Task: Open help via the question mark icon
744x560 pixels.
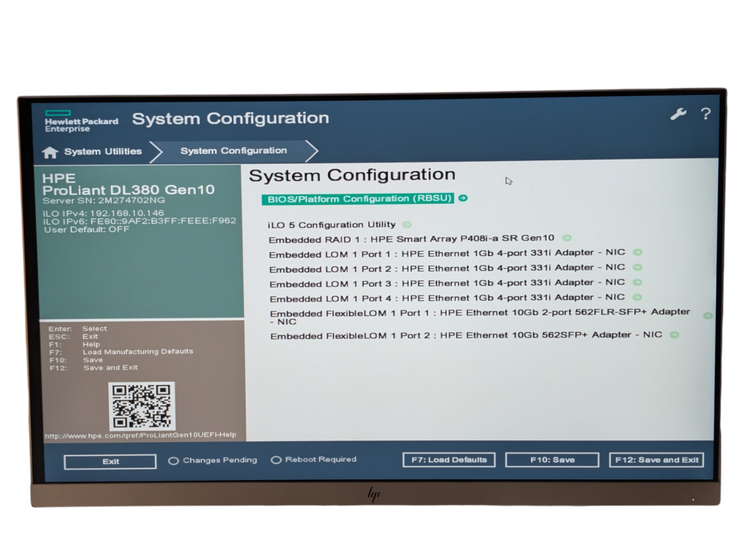Action: [x=706, y=114]
